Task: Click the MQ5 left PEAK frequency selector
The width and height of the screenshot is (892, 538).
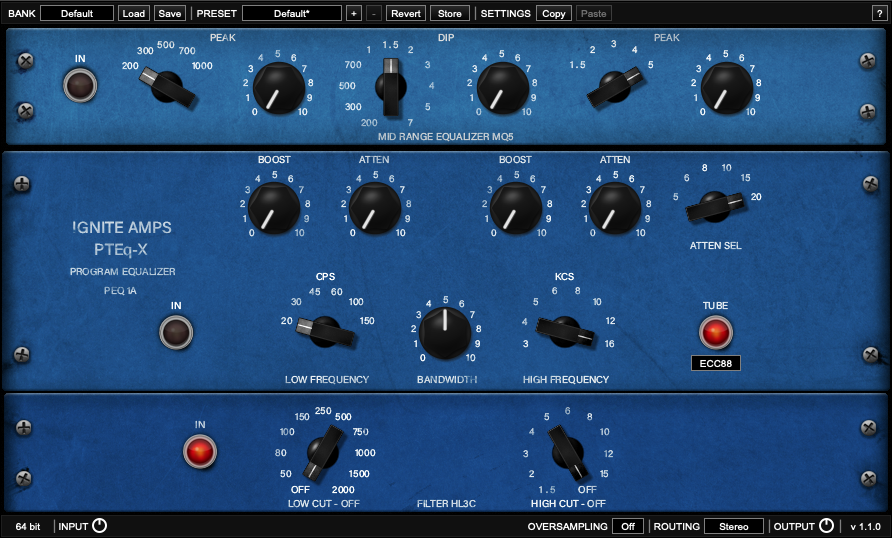Action: click(167, 87)
